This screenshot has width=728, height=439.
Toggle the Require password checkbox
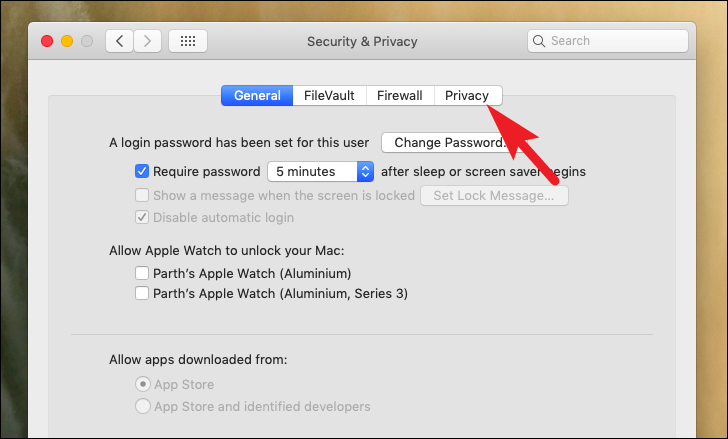[142, 171]
